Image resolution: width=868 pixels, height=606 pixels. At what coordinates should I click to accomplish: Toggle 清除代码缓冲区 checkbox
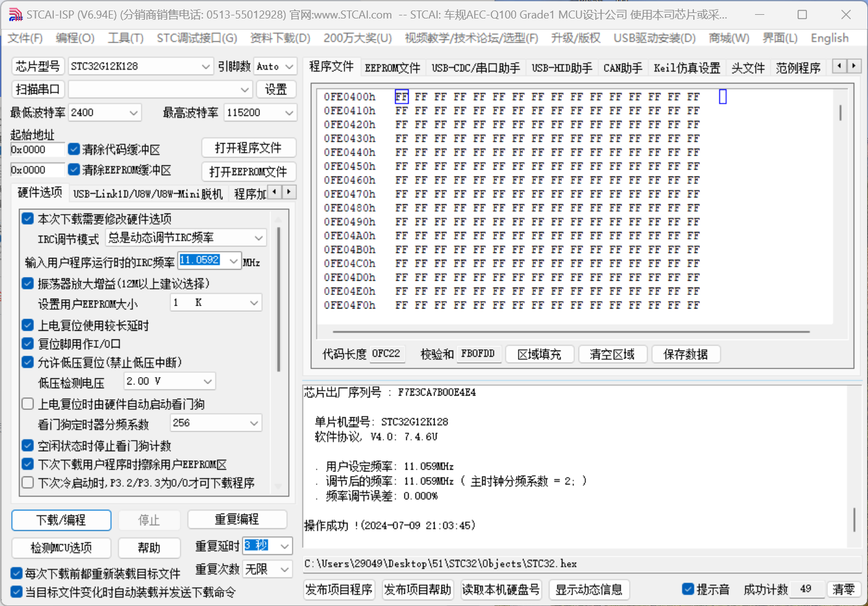pyautogui.click(x=74, y=149)
